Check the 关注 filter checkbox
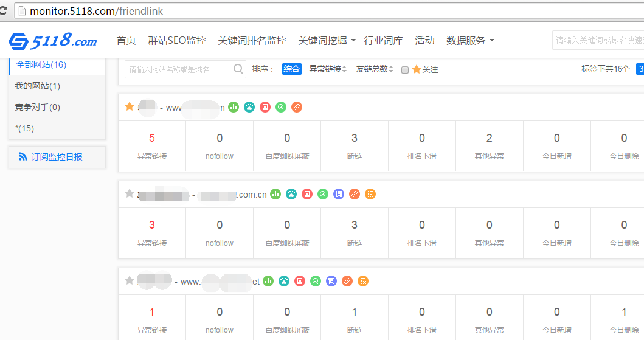Screen dimensions: 644x340 tap(405, 70)
